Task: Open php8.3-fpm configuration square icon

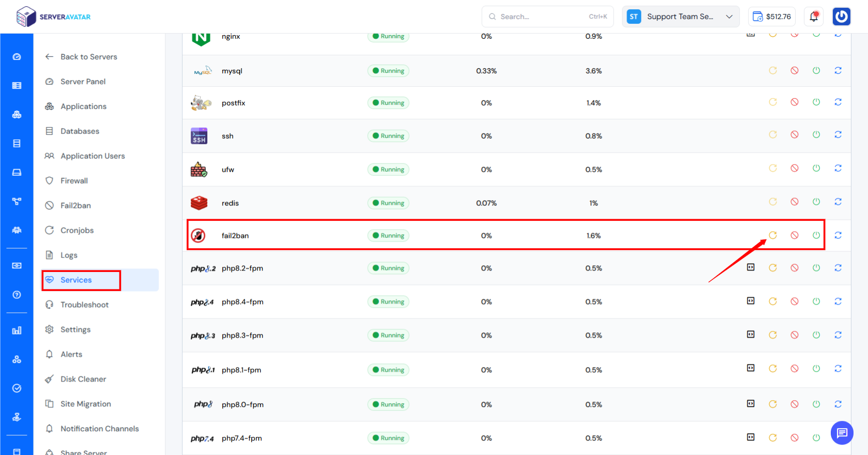Action: coord(751,335)
